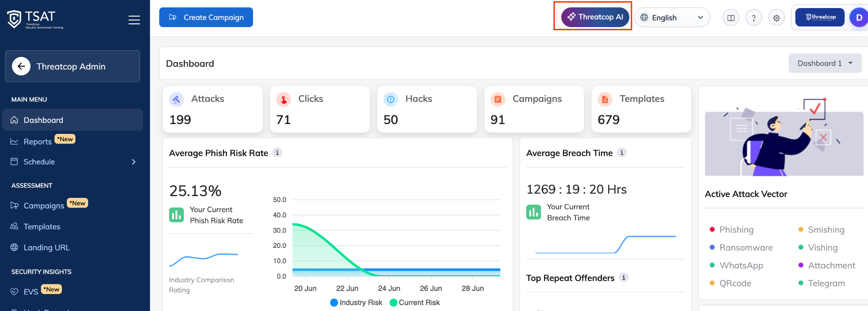Screen dimensions: 868x311
Task: Open the settings gear icon
Action: pyautogui.click(x=776, y=18)
